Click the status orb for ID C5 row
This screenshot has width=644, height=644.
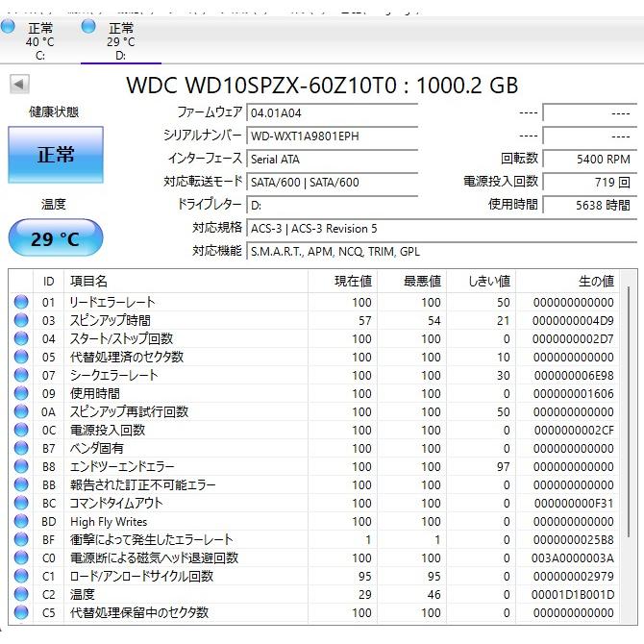21,613
